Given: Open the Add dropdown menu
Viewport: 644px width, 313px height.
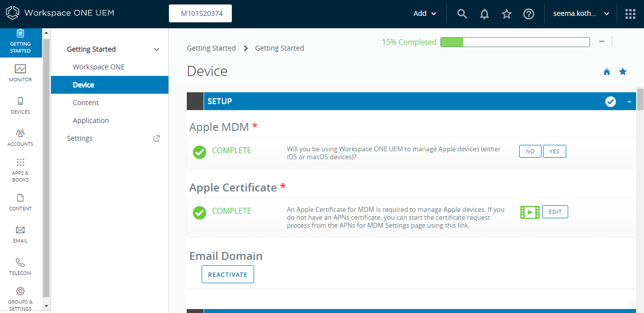Looking at the screenshot, I should (x=425, y=14).
